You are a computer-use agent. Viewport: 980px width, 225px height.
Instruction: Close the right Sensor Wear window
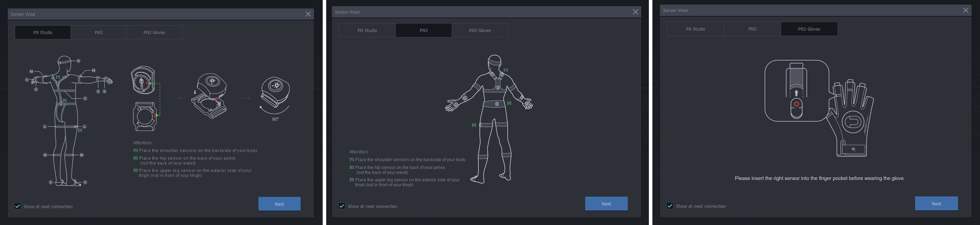[x=966, y=10]
